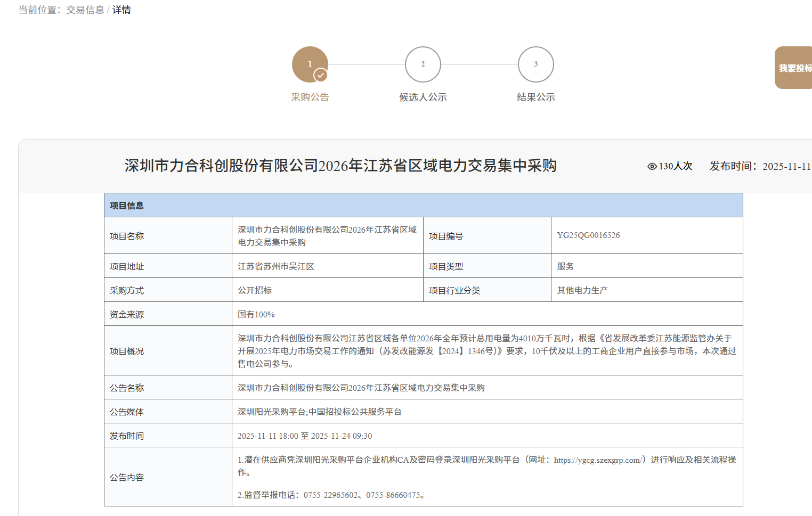Switch to 结果公示 step
Image resolution: width=812 pixels, height=516 pixels.
[535, 97]
